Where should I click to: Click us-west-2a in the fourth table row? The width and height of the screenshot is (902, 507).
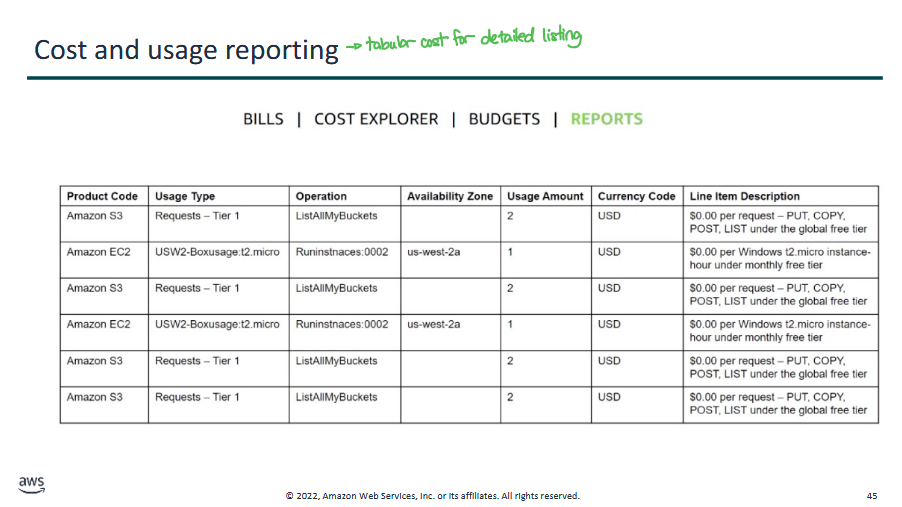[x=433, y=324]
